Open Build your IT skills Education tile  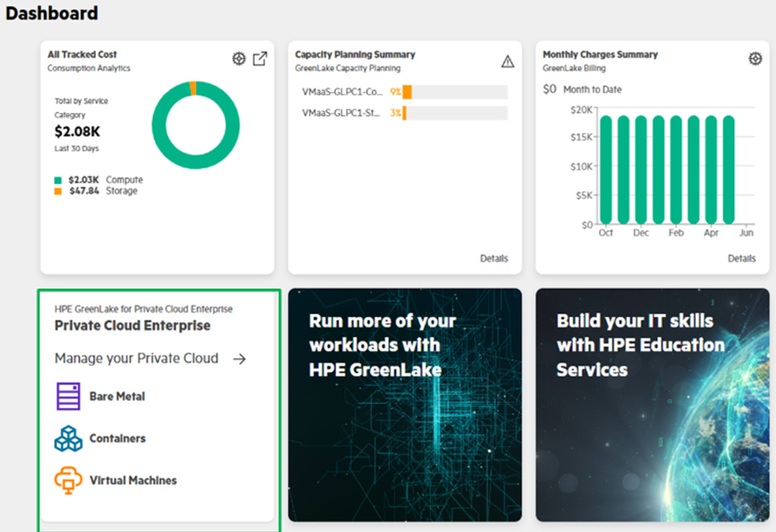652,405
